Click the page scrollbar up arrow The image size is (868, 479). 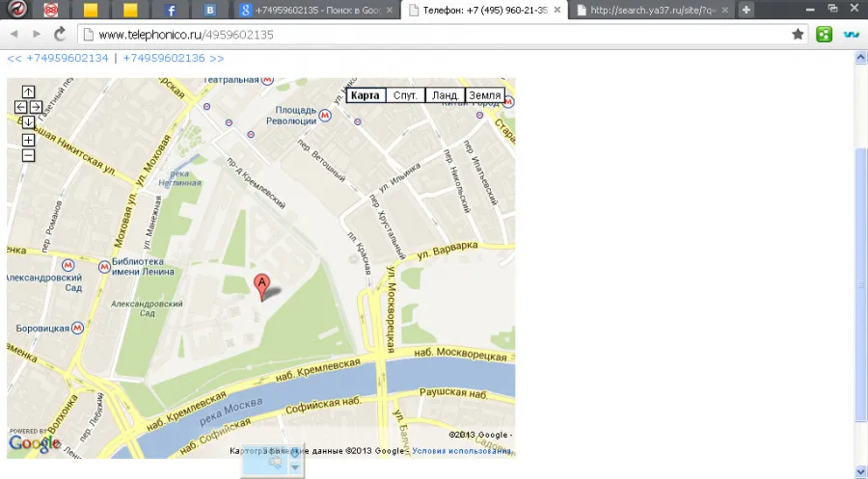(x=861, y=57)
